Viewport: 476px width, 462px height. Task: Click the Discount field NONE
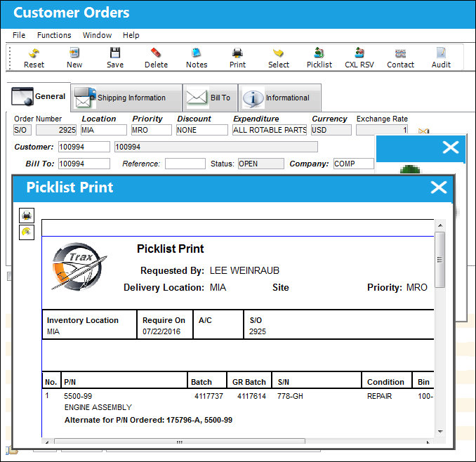coord(202,130)
